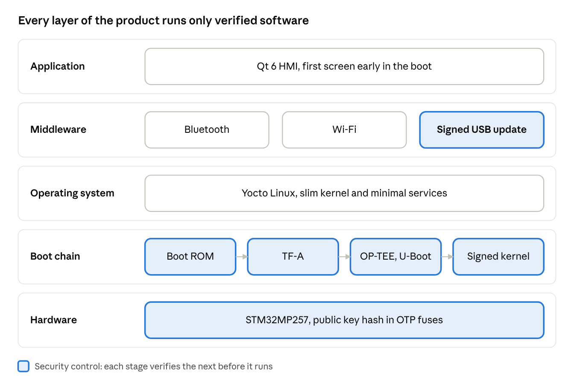Select the "Operating system" layer label
Screen dimensions: 574x392
[x=72, y=193]
